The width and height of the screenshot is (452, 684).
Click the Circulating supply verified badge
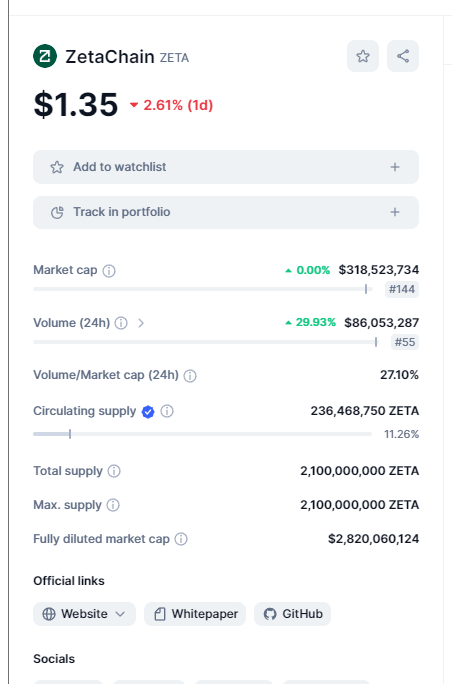click(148, 411)
